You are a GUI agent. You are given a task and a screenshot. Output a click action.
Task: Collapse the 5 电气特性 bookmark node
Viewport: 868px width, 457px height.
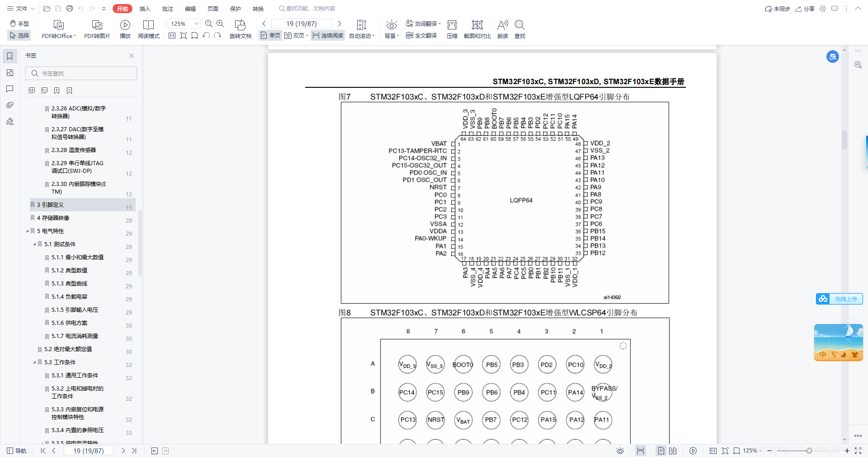(27, 231)
